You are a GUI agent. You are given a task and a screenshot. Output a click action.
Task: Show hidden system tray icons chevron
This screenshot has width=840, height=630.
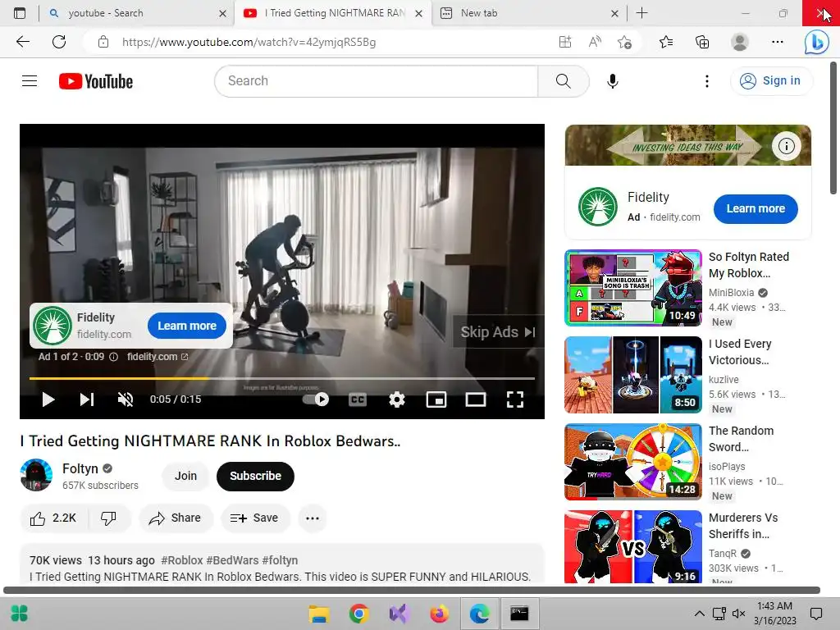[699, 614]
